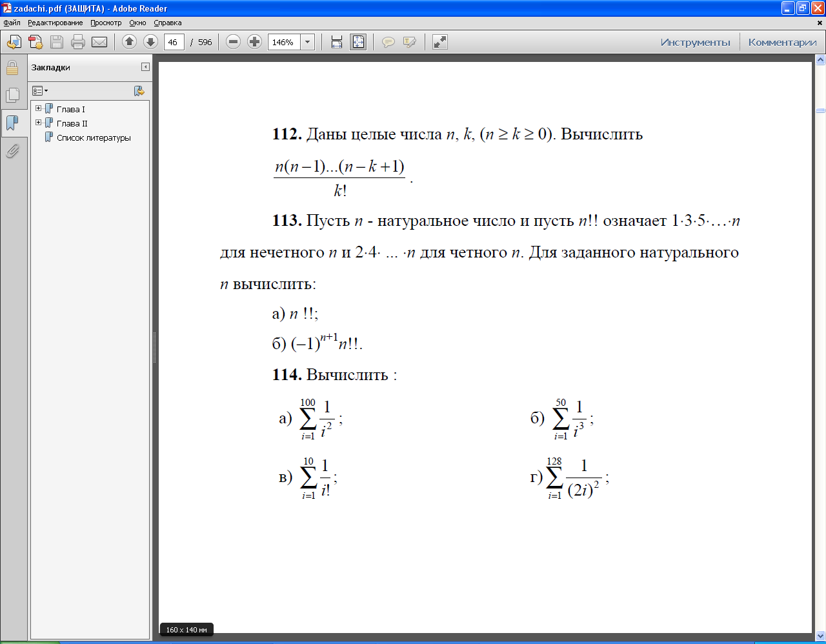826x644 pixels.
Task: Select the Глава I bookmark
Action: pyautogui.click(x=70, y=109)
